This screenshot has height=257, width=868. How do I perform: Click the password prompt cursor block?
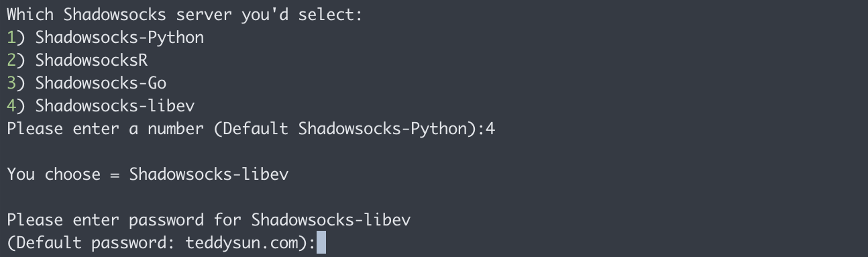(x=321, y=242)
